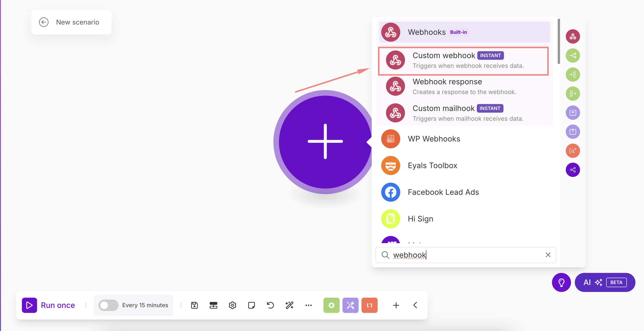This screenshot has width=644, height=331.
Task: Click the lavender download-arrow shortcut icon
Action: pos(572,113)
